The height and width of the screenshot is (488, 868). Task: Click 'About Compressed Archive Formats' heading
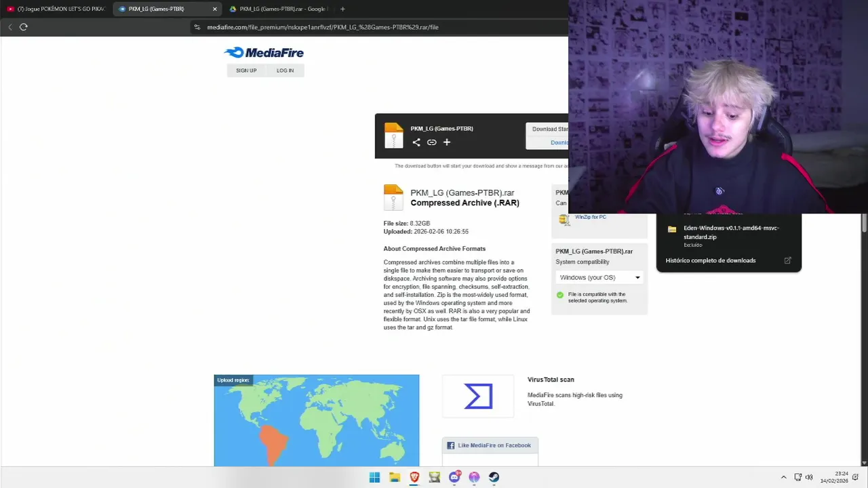pyautogui.click(x=435, y=249)
